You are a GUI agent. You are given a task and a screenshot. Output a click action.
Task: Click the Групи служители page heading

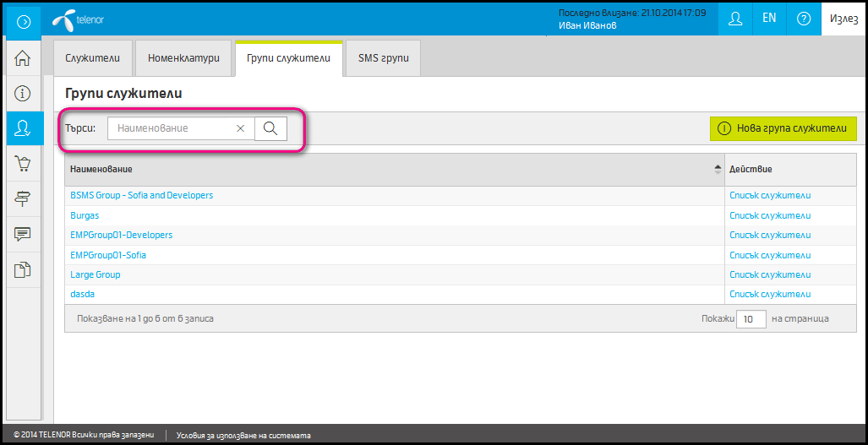pyautogui.click(x=123, y=94)
